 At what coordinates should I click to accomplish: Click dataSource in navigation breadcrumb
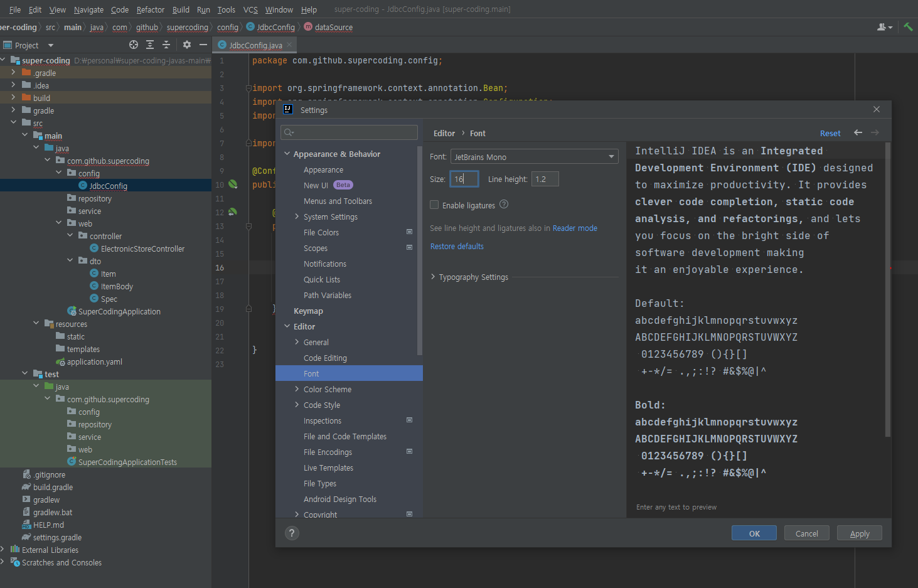point(333,27)
